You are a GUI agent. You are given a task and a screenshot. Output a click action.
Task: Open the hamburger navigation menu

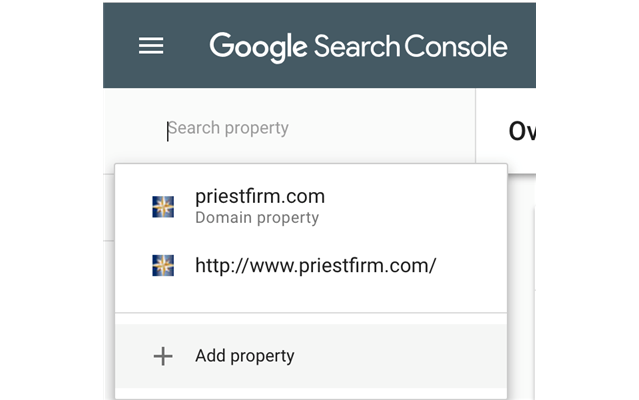click(151, 46)
